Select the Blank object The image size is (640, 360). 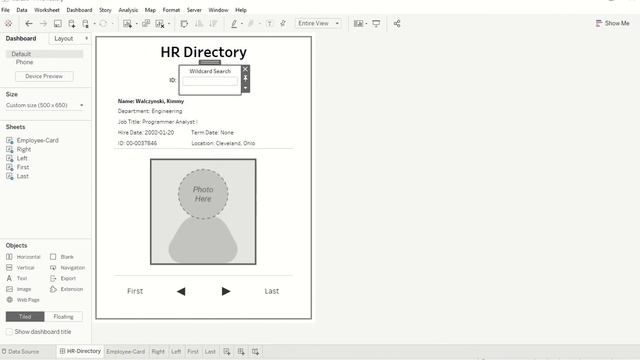pyautogui.click(x=62, y=257)
